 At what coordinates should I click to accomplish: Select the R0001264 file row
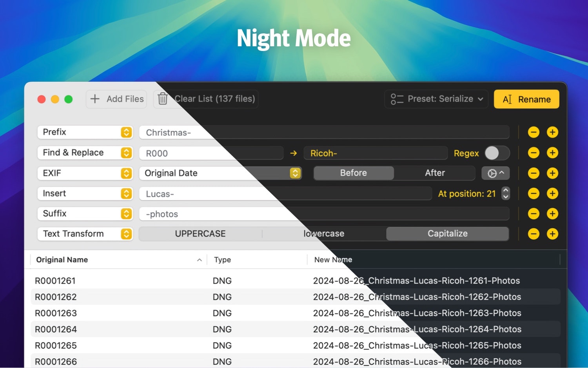pyautogui.click(x=296, y=329)
